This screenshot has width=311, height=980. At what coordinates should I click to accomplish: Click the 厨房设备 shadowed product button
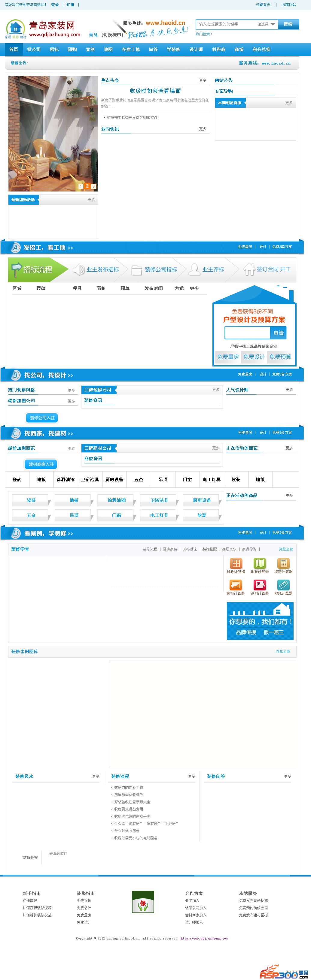202,500
